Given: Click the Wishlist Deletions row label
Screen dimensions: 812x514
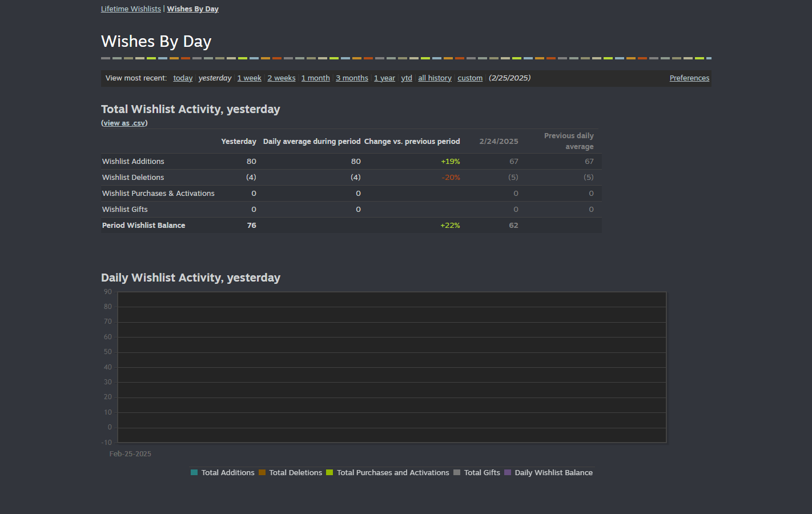Looking at the screenshot, I should tap(133, 178).
